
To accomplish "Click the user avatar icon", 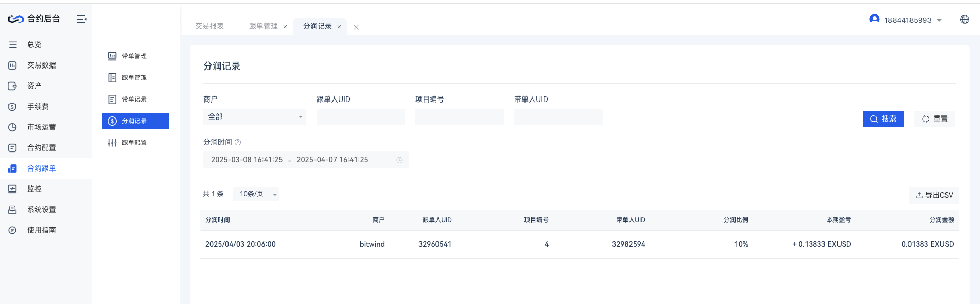I will (x=874, y=19).
